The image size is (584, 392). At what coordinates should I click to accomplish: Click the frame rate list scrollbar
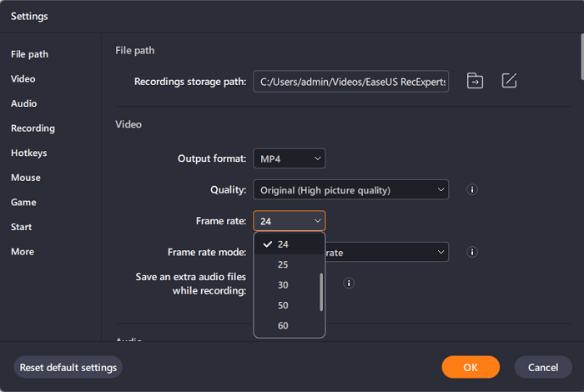tap(321, 292)
